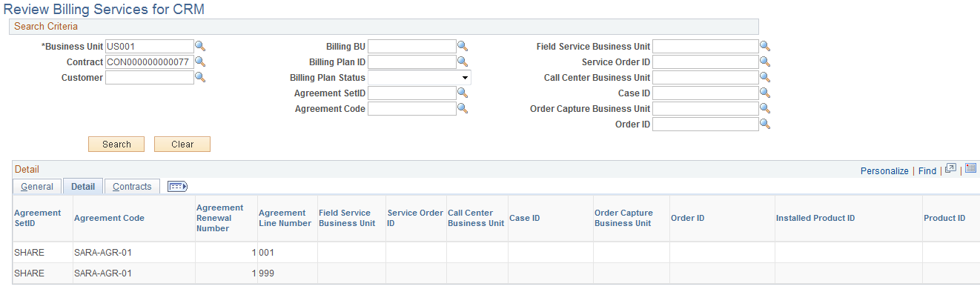Open lookup for Service Order ID
980x292 pixels.
765,62
